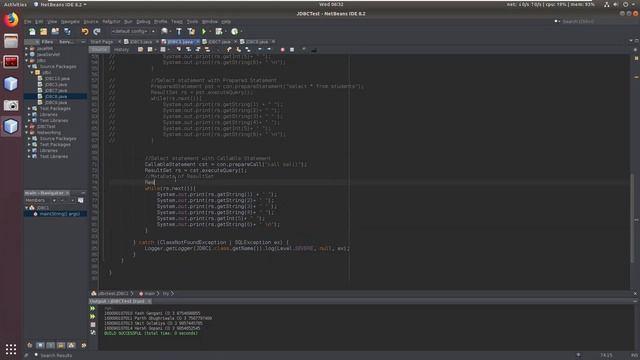Create a new file from the main toolbar
Viewport: 640px width, 360px height.
pyautogui.click(x=32, y=31)
